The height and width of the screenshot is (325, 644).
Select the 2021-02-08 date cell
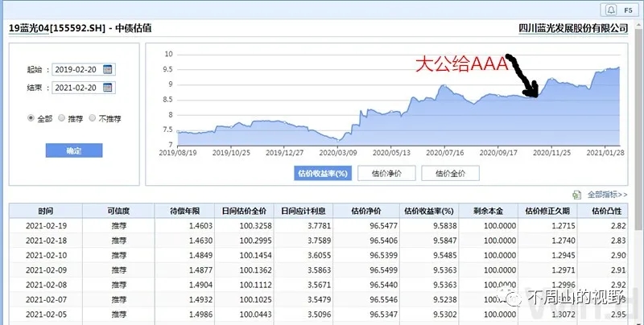point(46,285)
